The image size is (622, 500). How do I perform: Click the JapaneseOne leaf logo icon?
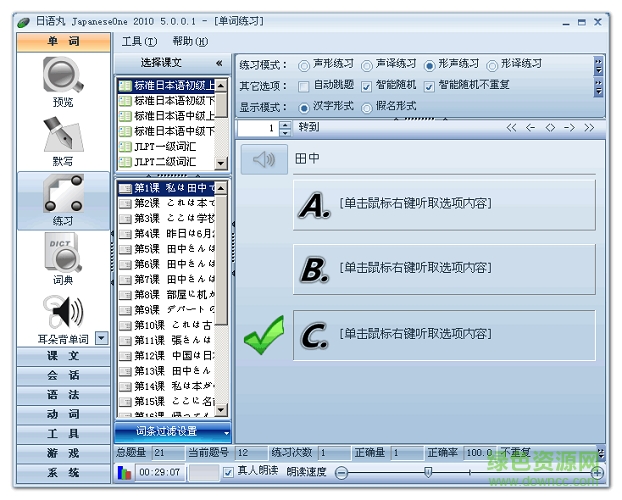23,23
